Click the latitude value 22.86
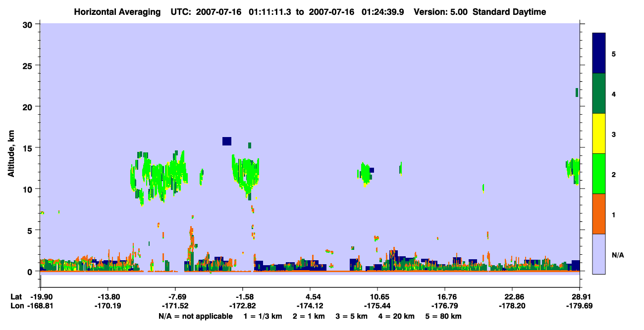The width and height of the screenshot is (644, 330). click(x=512, y=297)
